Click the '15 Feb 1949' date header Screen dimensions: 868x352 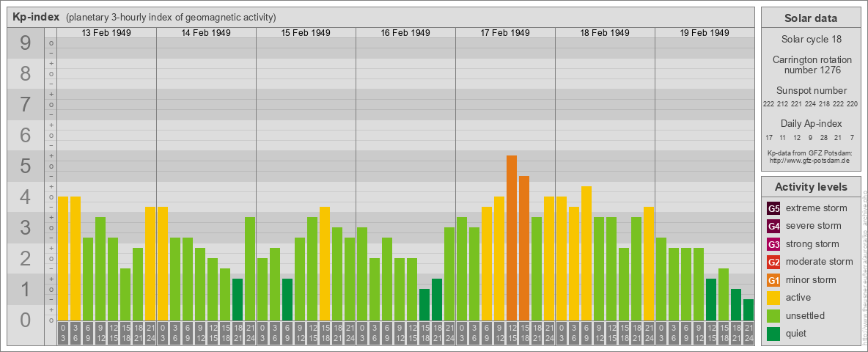coord(306,33)
